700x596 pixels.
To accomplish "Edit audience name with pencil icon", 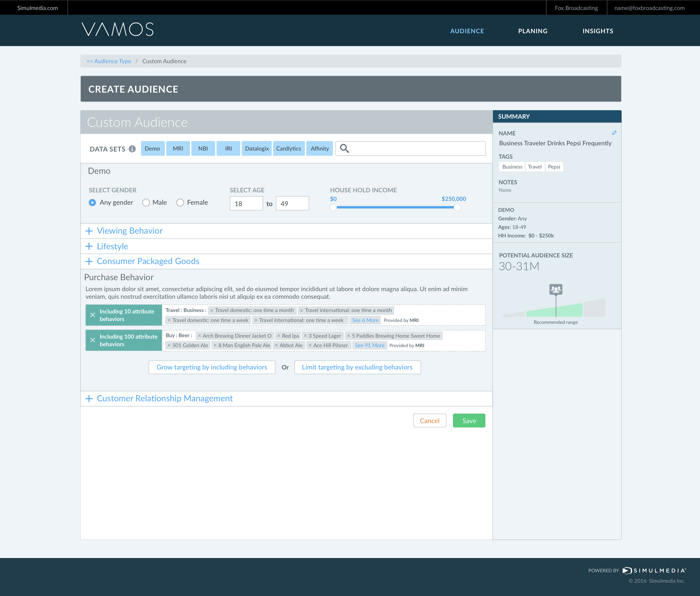I will [614, 133].
